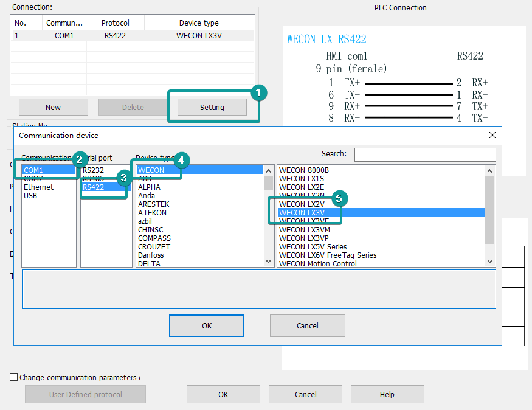Image resolution: width=532 pixels, height=410 pixels.
Task: Click the New button to add connection
Action: [x=53, y=107]
